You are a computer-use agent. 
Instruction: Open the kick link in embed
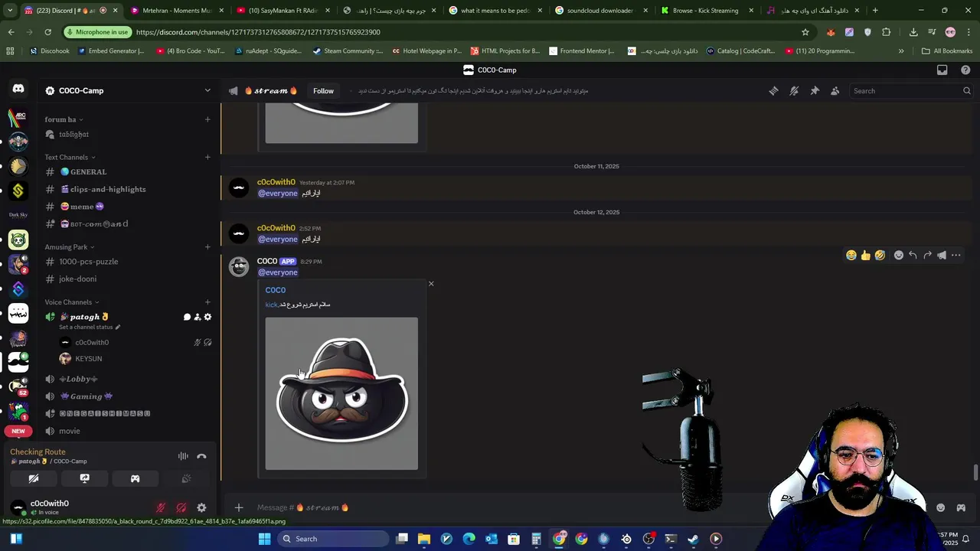[x=271, y=305]
